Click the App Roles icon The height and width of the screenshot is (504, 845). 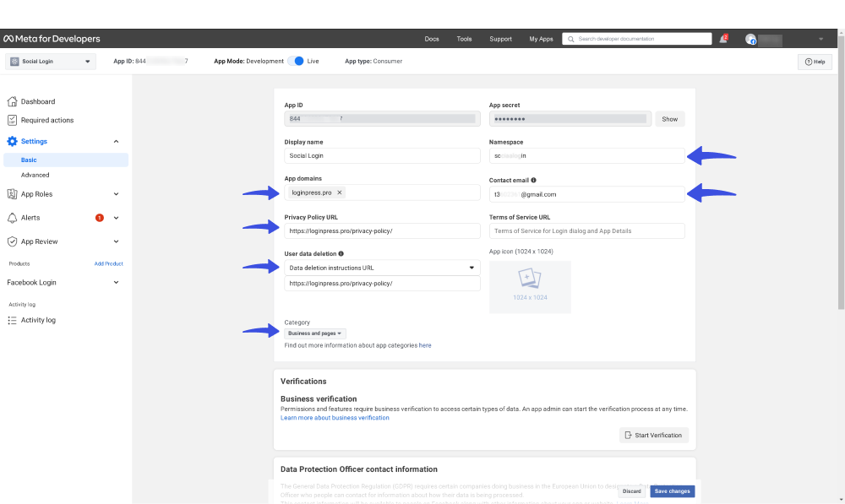(x=12, y=194)
